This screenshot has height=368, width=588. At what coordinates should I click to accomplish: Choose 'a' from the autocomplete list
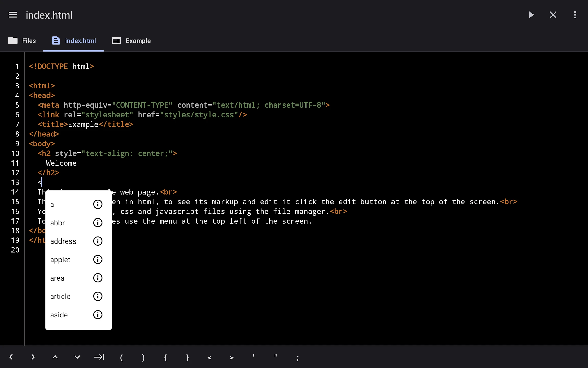tap(69, 204)
